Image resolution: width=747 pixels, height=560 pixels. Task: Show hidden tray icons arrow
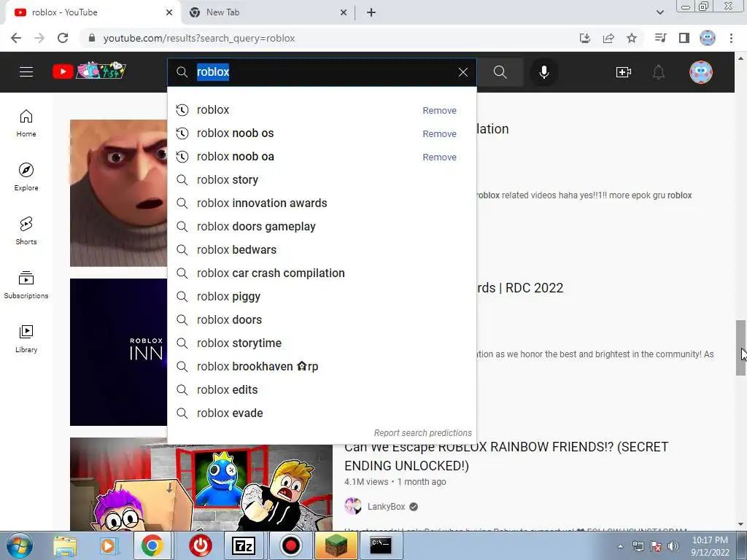point(620,546)
